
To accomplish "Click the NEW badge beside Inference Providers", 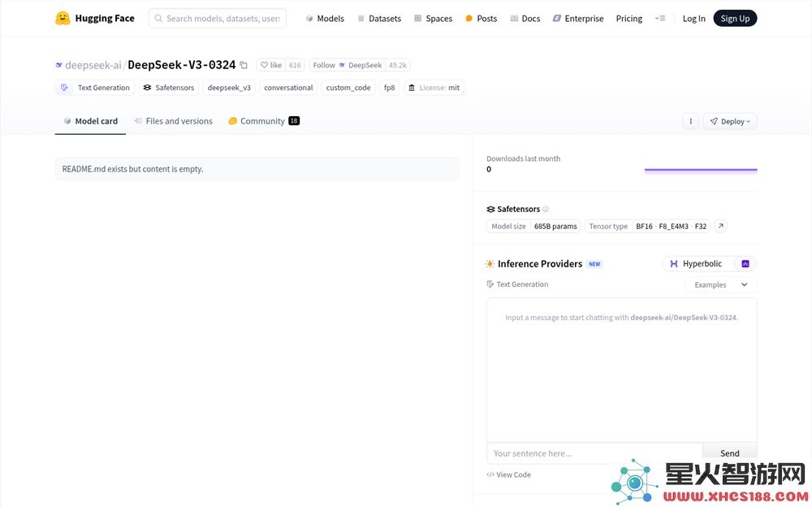I will pos(594,264).
